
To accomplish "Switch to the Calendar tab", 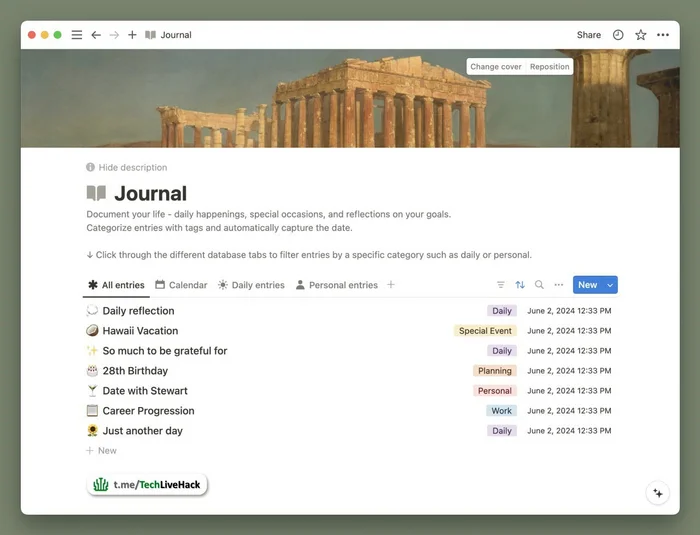I will [181, 285].
